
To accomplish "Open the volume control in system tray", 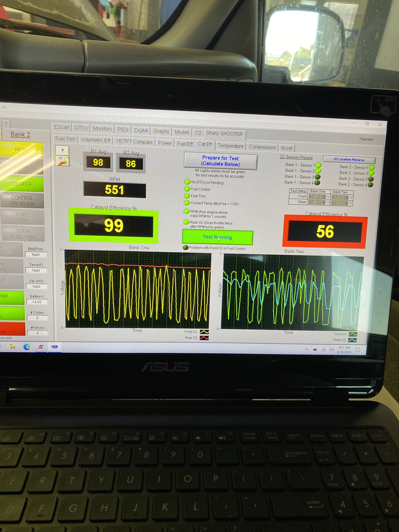I will click(331, 350).
